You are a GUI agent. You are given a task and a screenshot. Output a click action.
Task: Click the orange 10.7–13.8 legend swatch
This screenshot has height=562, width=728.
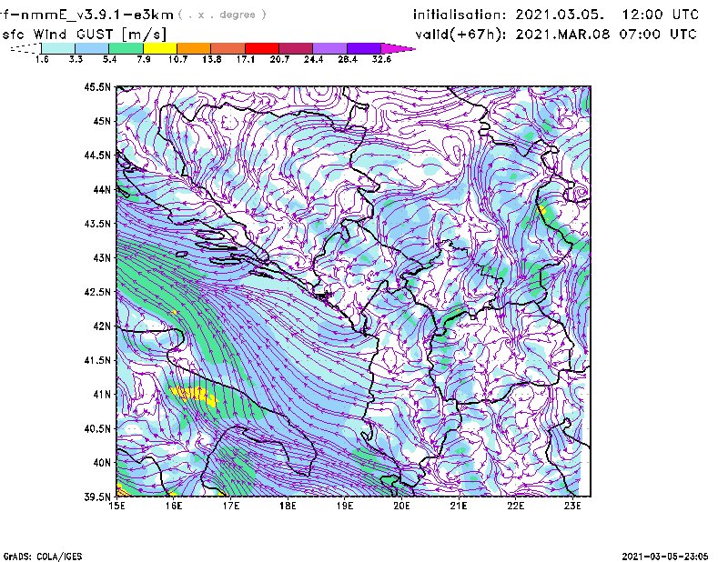click(194, 48)
